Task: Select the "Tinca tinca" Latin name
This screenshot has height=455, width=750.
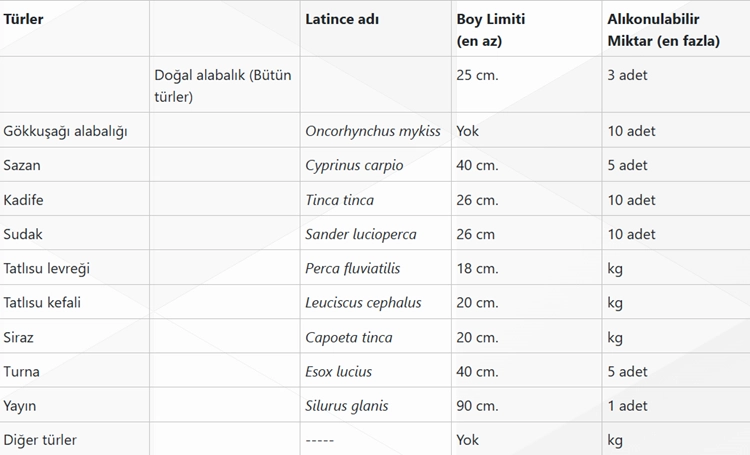Action: [339, 200]
